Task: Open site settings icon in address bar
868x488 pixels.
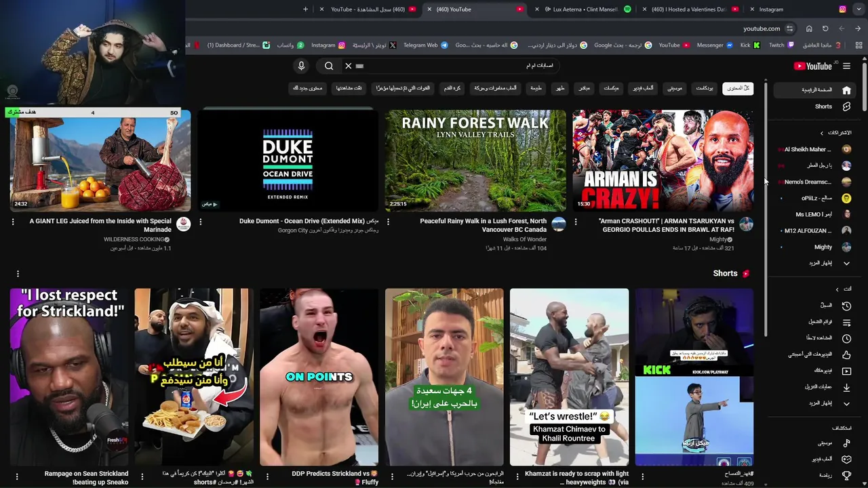Action: (789, 28)
